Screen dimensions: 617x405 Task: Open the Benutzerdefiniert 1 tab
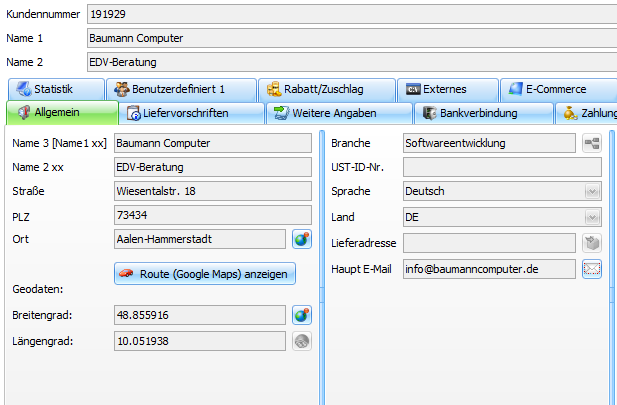181,89
